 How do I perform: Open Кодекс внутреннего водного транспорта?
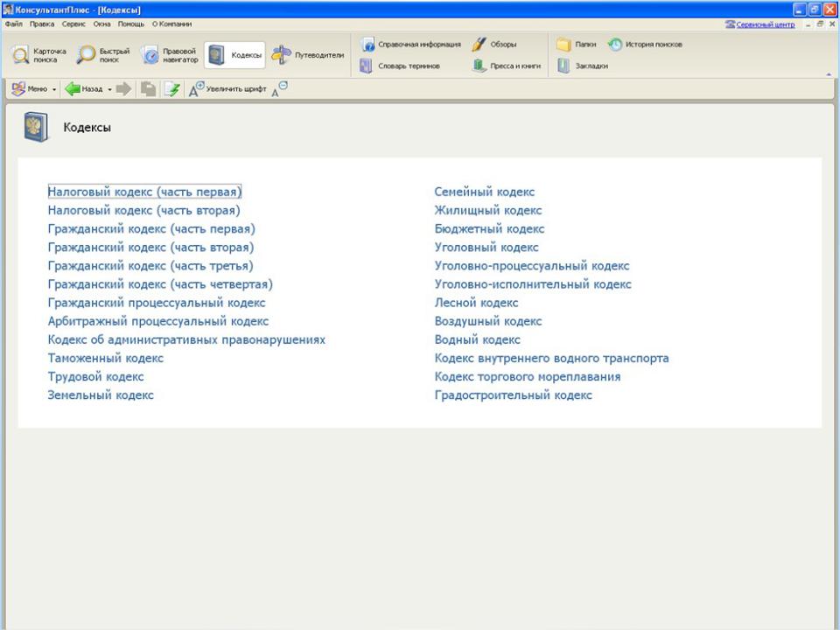coord(551,358)
